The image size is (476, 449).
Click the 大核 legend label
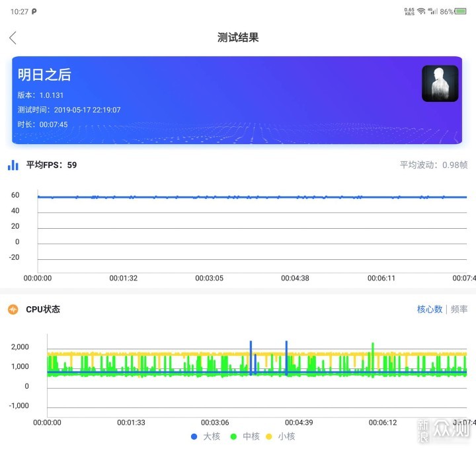(x=212, y=436)
